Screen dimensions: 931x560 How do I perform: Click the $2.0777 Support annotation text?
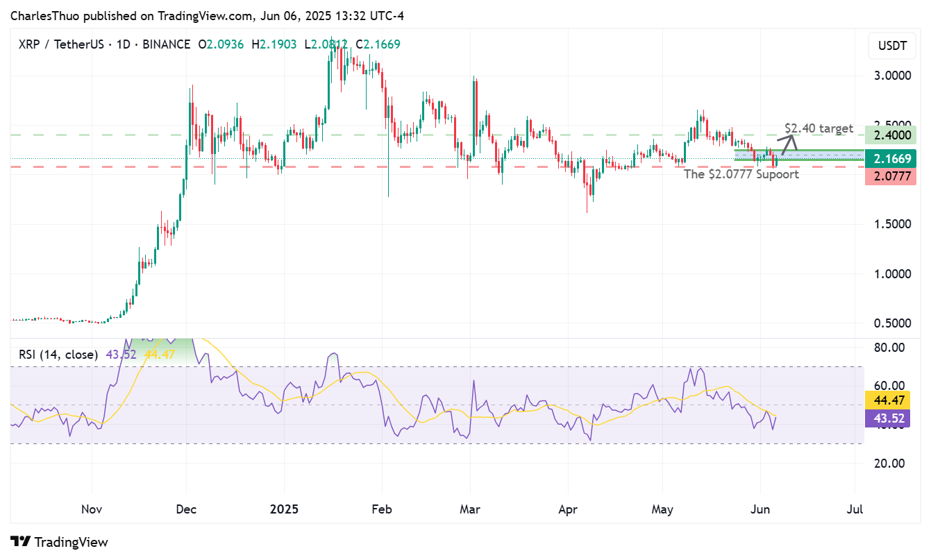point(741,174)
